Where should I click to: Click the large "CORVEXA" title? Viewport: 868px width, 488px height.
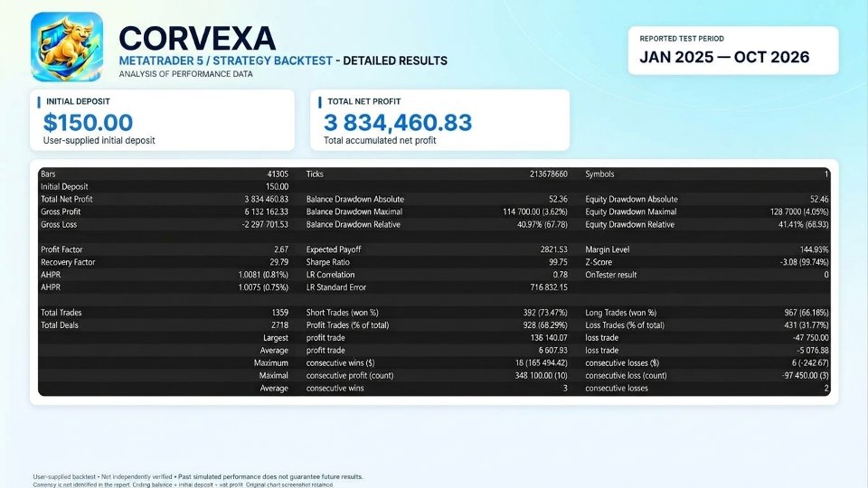(197, 38)
